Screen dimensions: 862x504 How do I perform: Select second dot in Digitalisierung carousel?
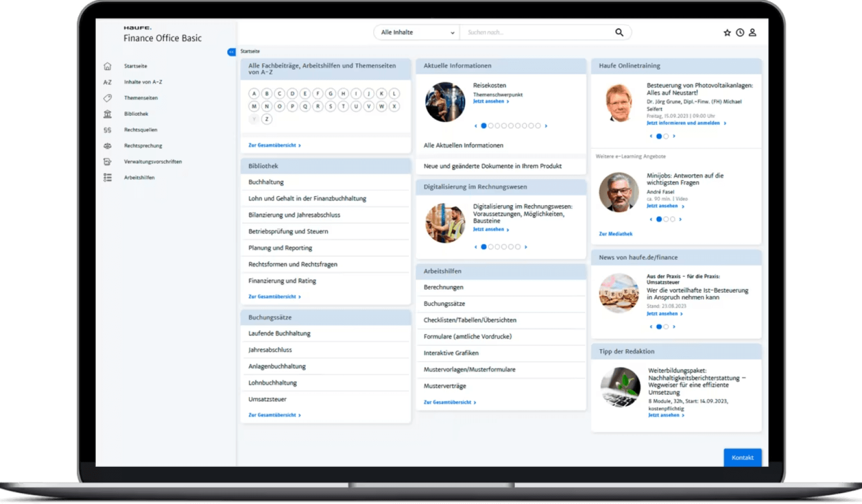490,247
